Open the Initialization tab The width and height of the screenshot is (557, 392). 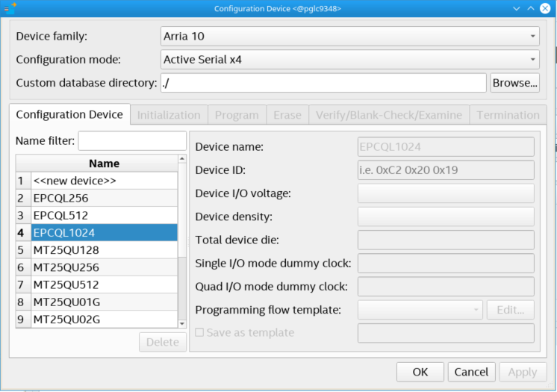pos(169,115)
